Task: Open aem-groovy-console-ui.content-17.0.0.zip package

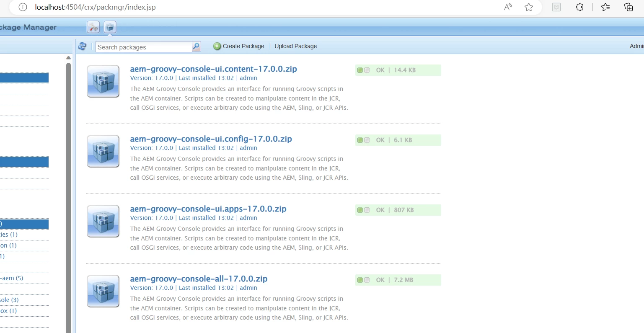Action: pyautogui.click(x=214, y=69)
